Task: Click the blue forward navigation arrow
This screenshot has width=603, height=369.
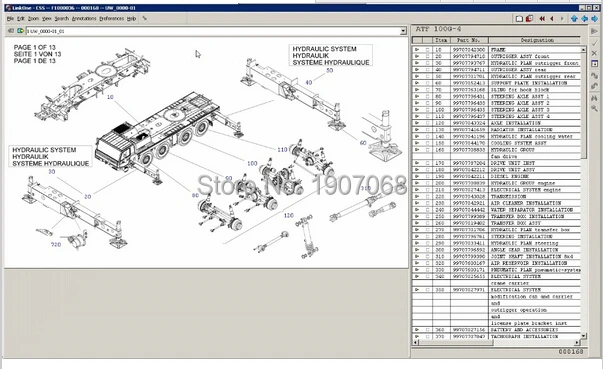Action: [x=595, y=18]
